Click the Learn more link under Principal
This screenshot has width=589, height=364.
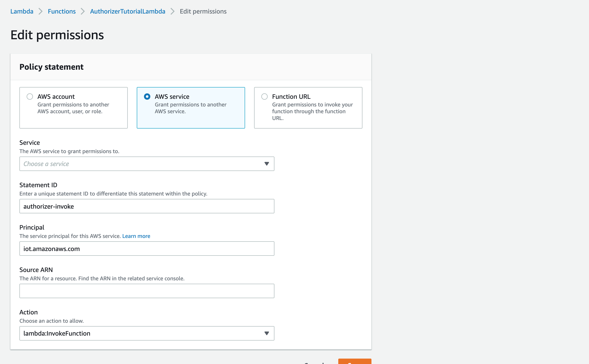pos(136,236)
